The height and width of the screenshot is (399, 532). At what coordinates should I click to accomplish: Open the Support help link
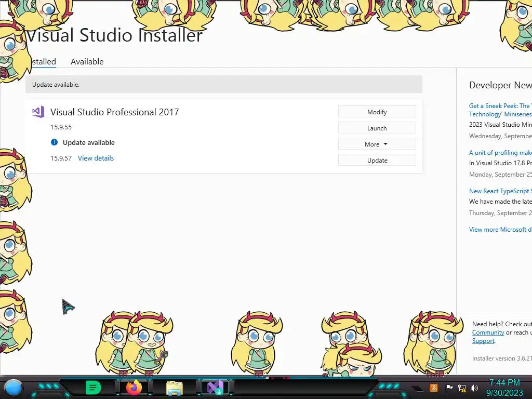pyautogui.click(x=483, y=341)
